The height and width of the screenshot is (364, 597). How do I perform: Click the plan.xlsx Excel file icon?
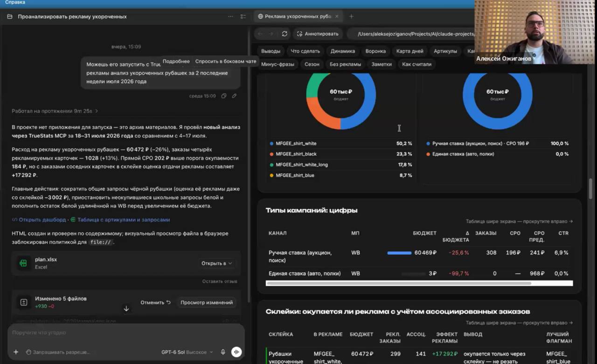point(23,263)
